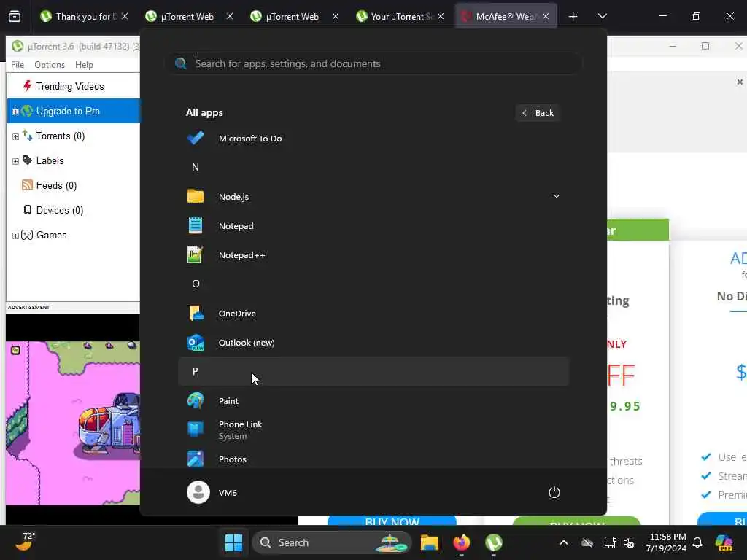The height and width of the screenshot is (560, 747).
Task: Expand the Node.js folder chevron
Action: click(556, 196)
